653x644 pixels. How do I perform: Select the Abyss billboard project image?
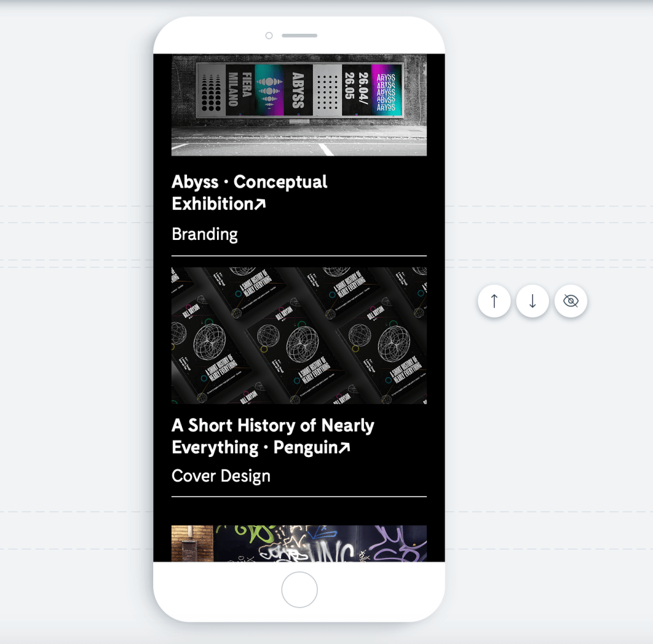pyautogui.click(x=299, y=105)
